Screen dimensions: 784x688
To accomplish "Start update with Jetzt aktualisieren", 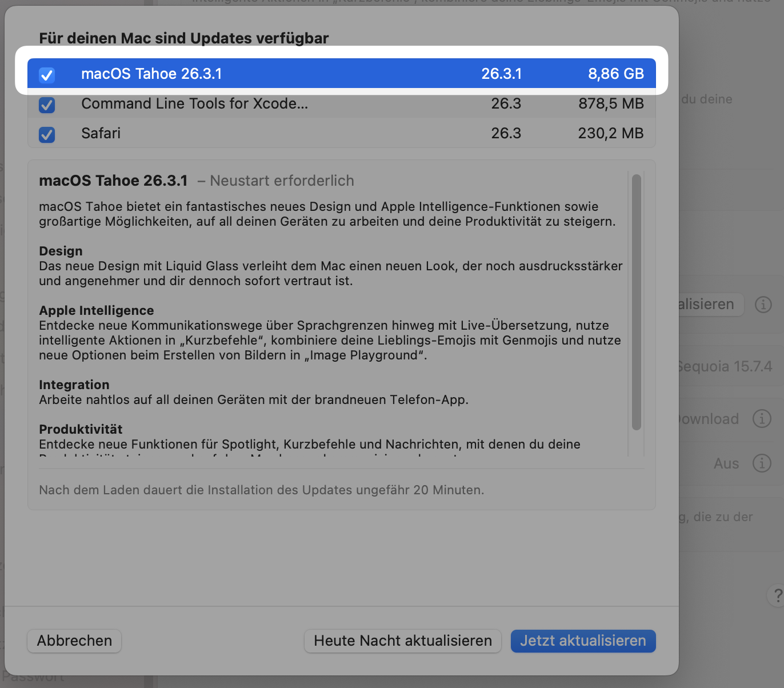I will coord(583,641).
